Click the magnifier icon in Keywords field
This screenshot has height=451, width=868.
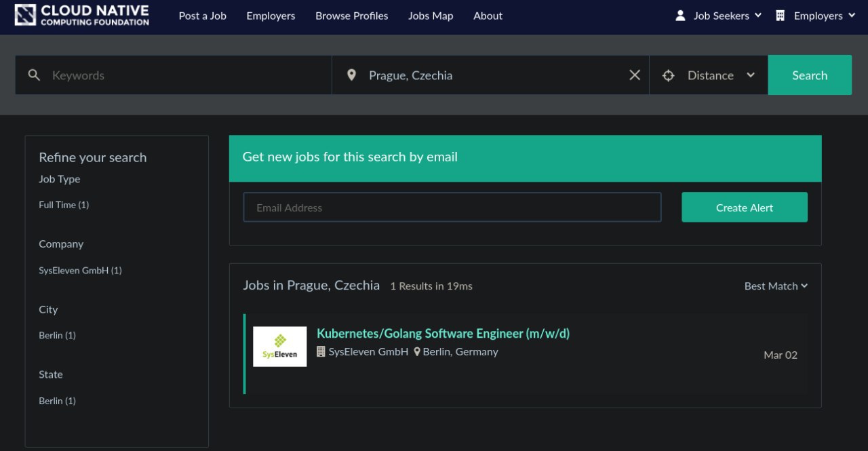tap(34, 75)
